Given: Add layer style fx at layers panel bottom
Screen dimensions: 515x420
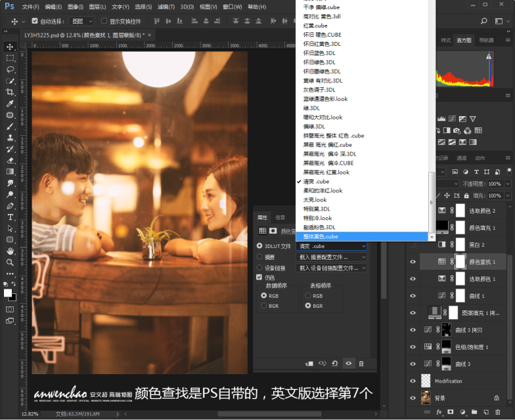Looking at the screenshot, I should click(439, 412).
